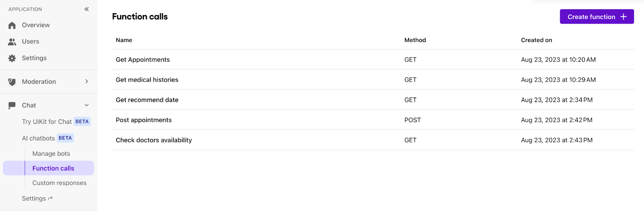Select the Users icon in sidebar
644x211 pixels.
click(x=12, y=41)
